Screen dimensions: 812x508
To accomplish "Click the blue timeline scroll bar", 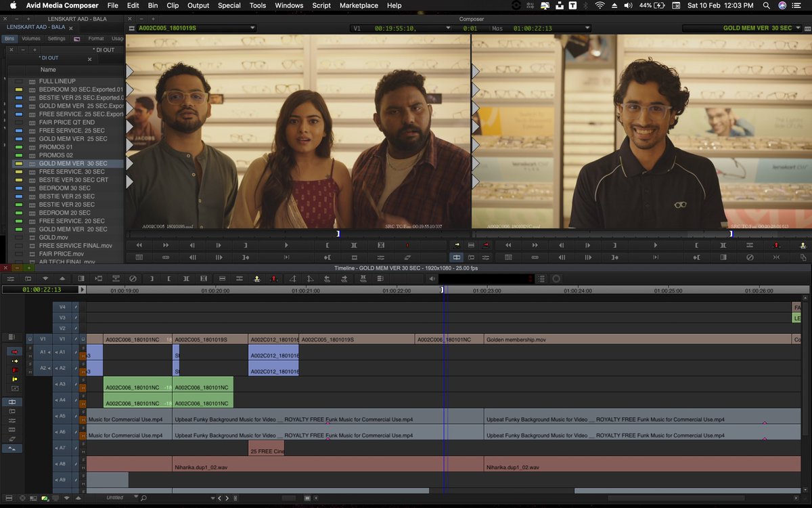I will click(x=257, y=490).
